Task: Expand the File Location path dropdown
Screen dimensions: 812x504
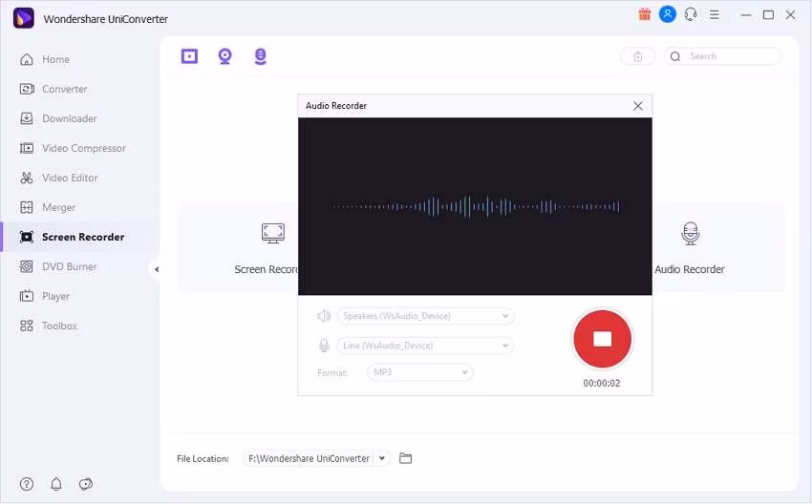Action: pyautogui.click(x=382, y=458)
